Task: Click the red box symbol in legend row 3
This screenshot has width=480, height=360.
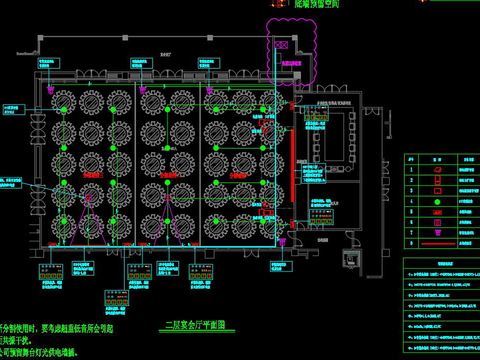Action: 437,191
